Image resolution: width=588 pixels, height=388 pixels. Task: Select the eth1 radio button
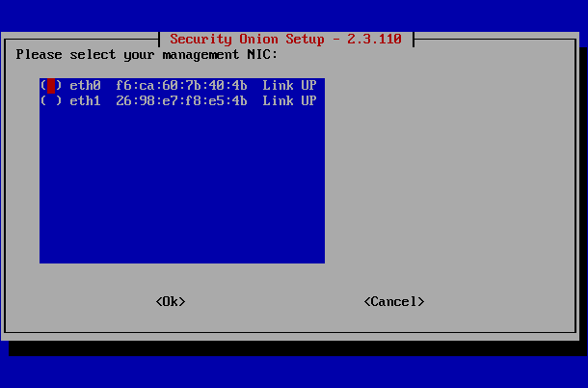(x=51, y=101)
